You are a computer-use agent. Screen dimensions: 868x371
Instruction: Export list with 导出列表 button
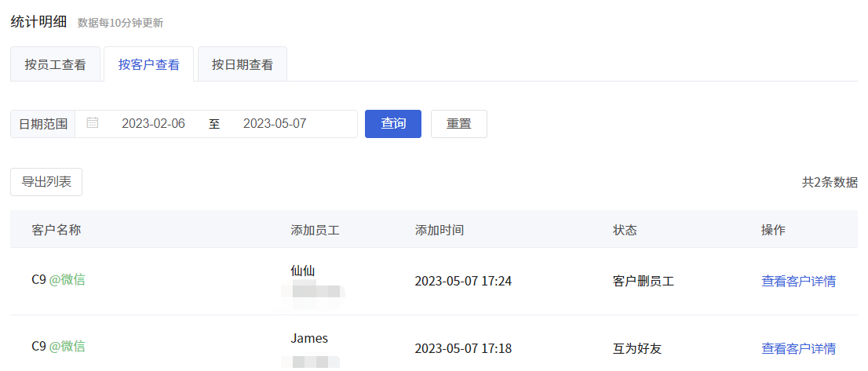pos(46,182)
